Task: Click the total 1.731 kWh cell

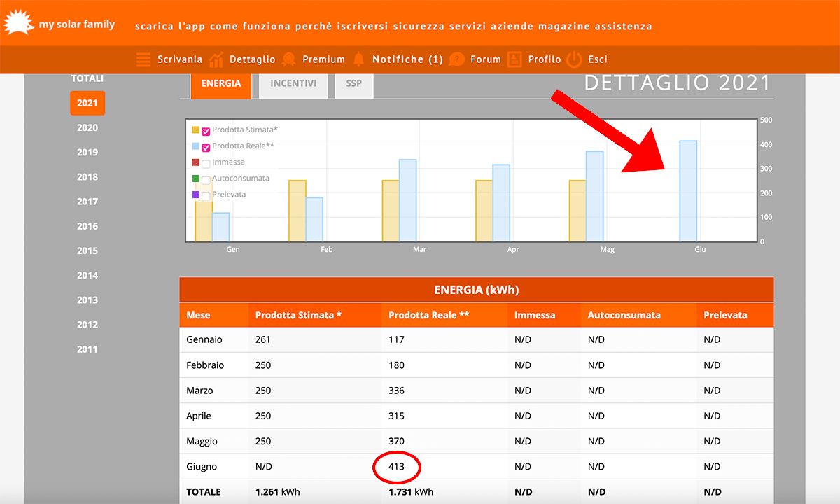Action: 411,491
